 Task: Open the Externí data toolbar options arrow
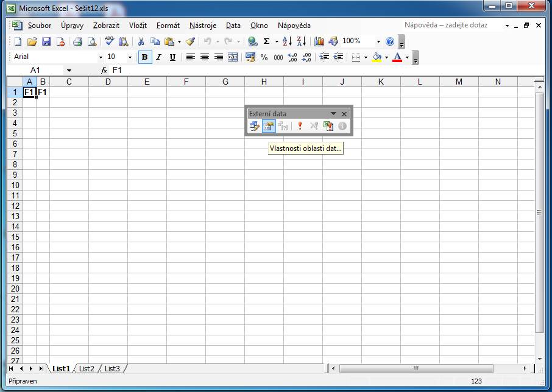(333, 114)
